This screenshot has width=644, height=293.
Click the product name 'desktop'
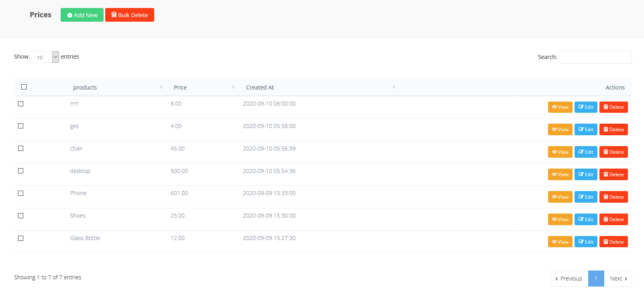click(x=80, y=171)
